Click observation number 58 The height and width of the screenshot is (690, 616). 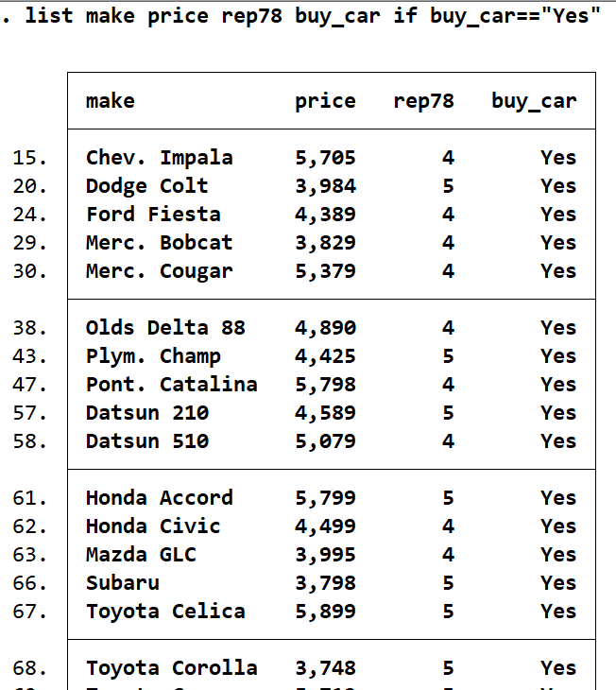(x=31, y=441)
